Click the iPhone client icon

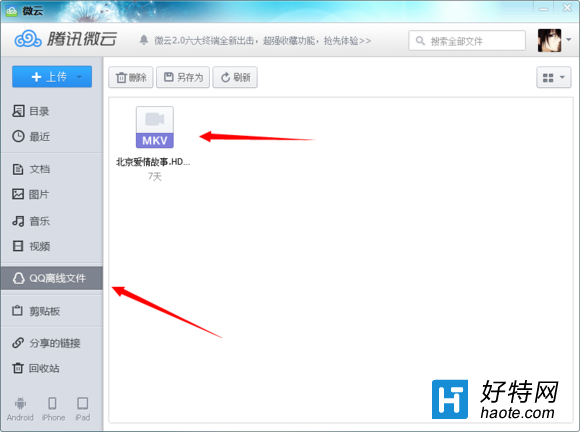click(53, 409)
